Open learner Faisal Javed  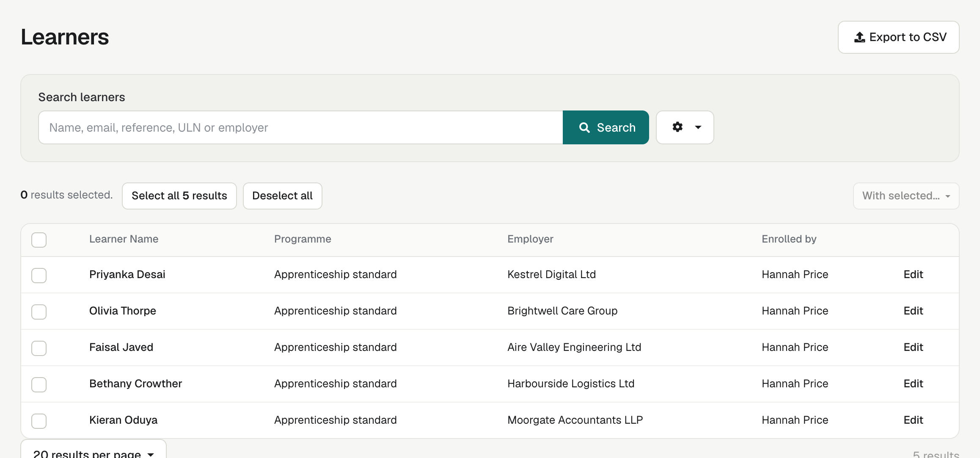[x=121, y=347]
